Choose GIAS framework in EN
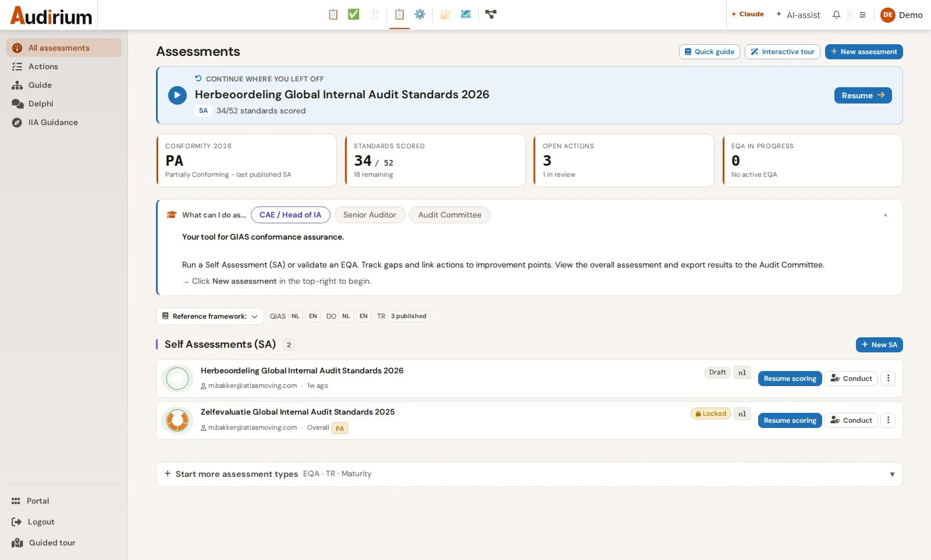 313,316
